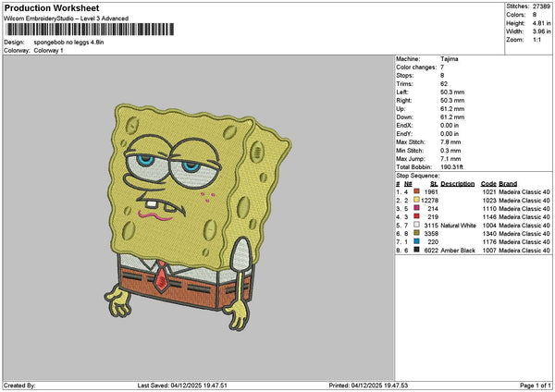This screenshot has width=555, height=392.
Task: Click stitch count 12278 in stop 2
Action: pos(429,201)
